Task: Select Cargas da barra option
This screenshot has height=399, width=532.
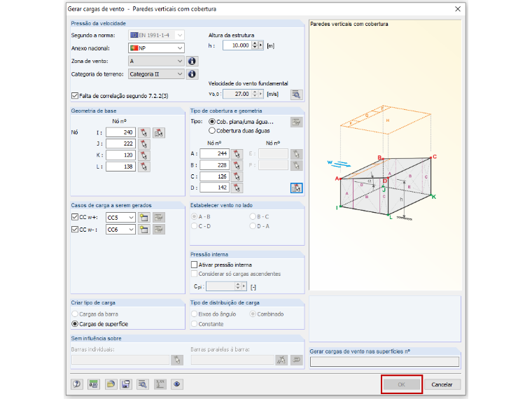Action: pyautogui.click(x=75, y=314)
